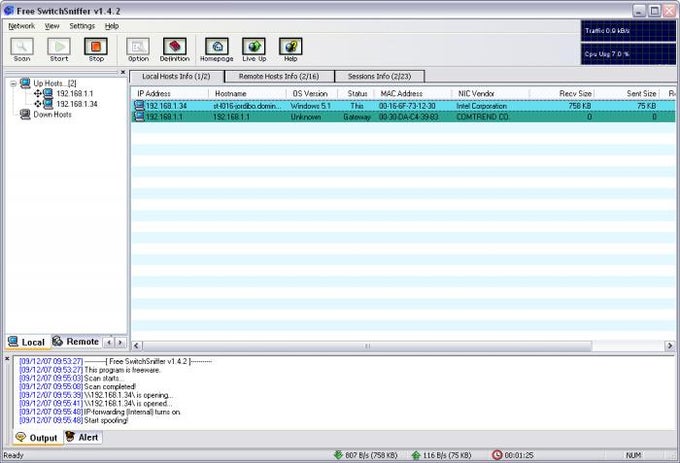Click the upload rate status bar icon

click(416, 455)
